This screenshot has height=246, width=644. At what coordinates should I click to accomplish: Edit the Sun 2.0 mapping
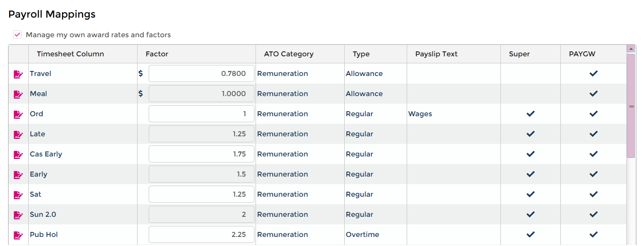[18, 215]
